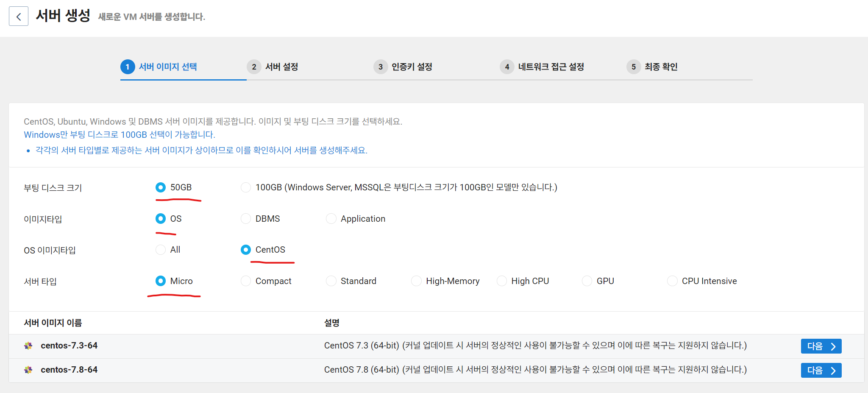The width and height of the screenshot is (868, 393).
Task: Go to 최종 확인 step tab
Action: tap(661, 67)
